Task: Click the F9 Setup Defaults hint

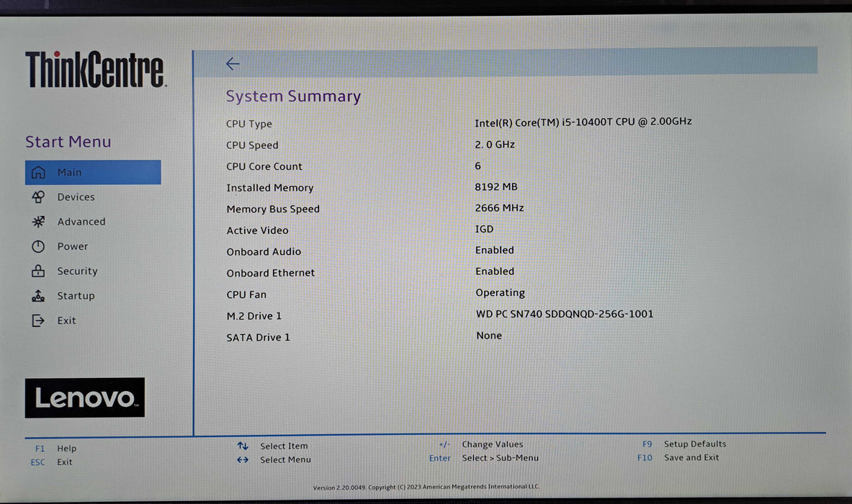Action: pyautogui.click(x=684, y=444)
